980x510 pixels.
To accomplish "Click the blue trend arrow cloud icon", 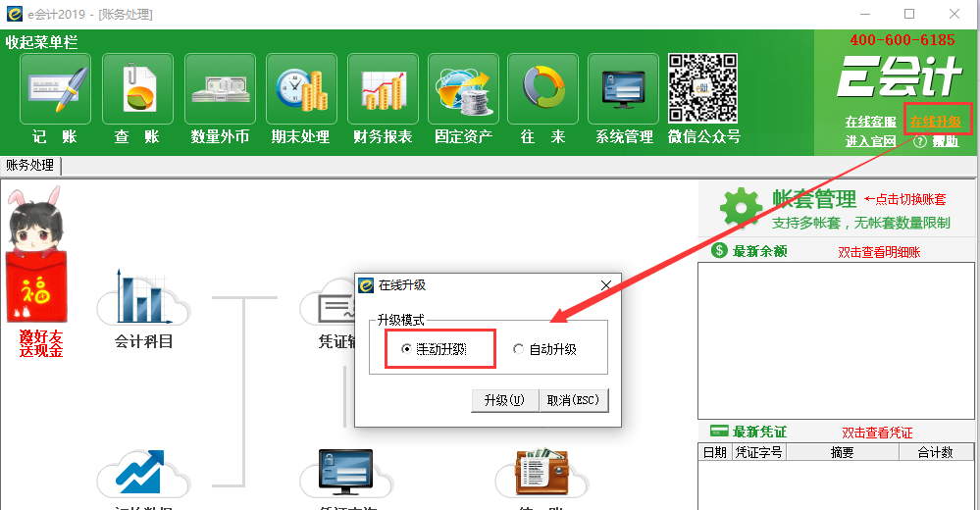I will pyautogui.click(x=143, y=473).
